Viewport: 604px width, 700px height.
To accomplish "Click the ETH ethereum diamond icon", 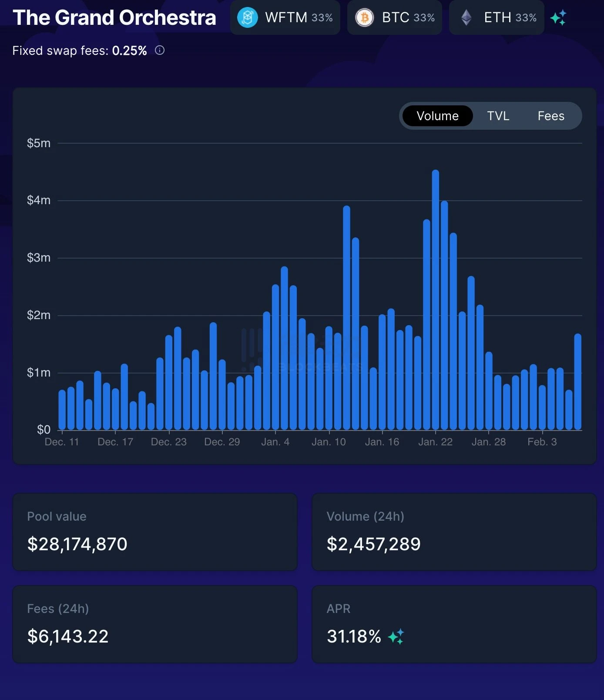I will tap(466, 17).
